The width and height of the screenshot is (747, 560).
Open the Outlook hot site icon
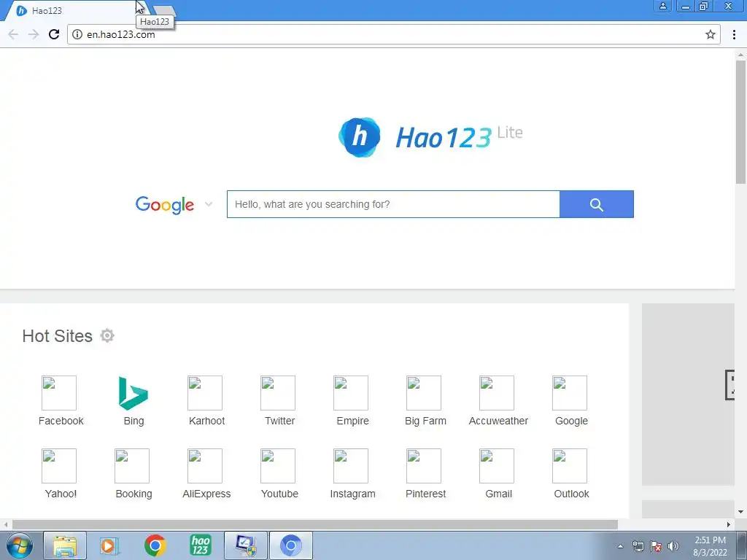click(569, 466)
